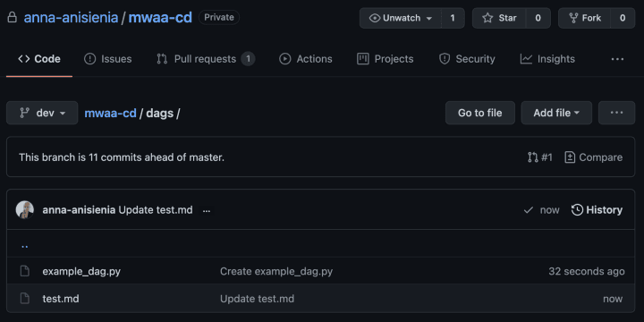Click the Unwatch button
The image size is (644, 322).
(401, 18)
